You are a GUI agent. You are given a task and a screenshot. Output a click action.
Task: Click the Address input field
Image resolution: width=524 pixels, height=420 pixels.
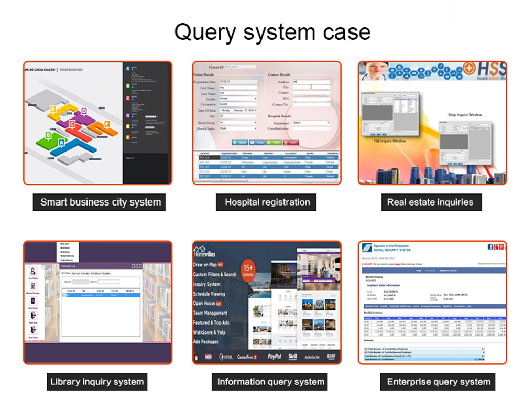coord(311,82)
